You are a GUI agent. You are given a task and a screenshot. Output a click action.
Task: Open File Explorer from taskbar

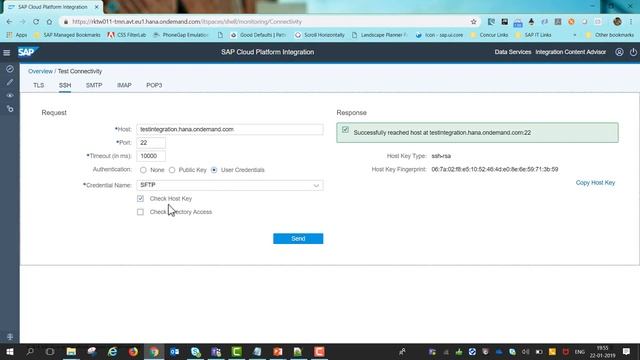pos(71,352)
